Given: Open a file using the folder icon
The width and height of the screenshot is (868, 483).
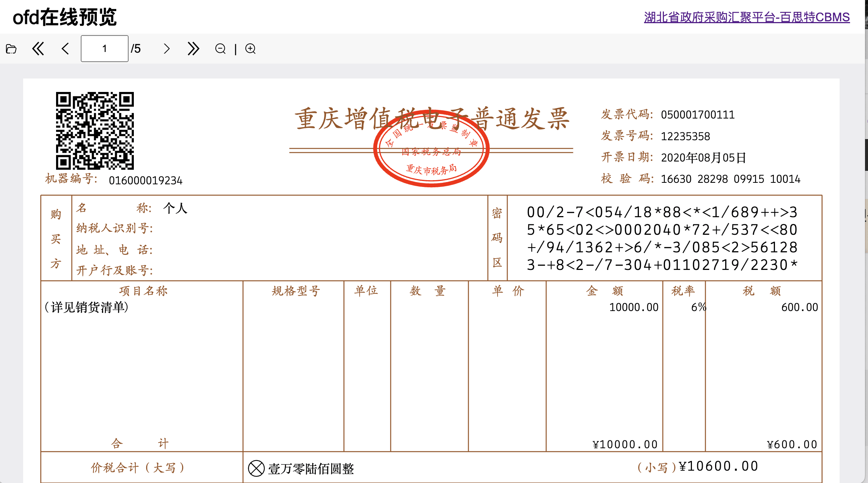Looking at the screenshot, I should (x=11, y=49).
